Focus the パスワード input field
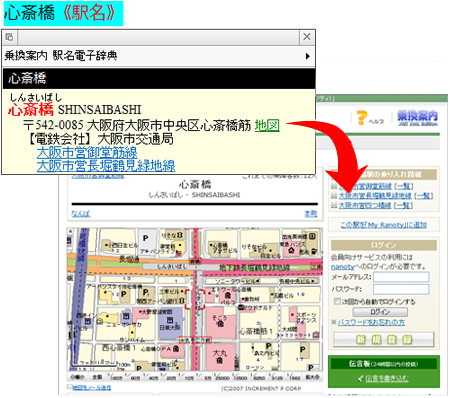The image size is (450, 398). pos(401,289)
